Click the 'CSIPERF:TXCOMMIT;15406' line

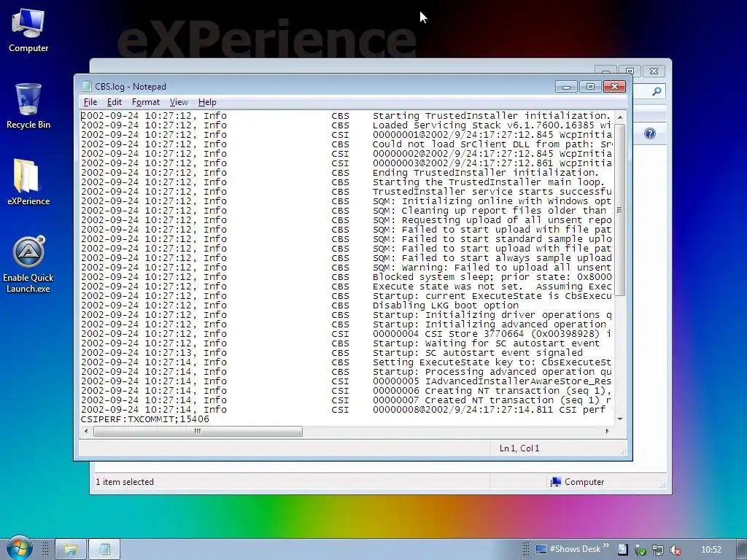pos(145,419)
